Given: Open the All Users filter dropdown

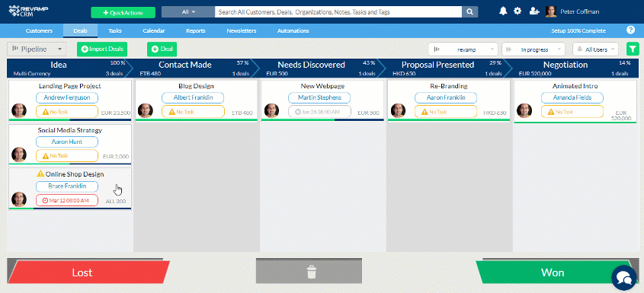Looking at the screenshot, I should coord(595,49).
